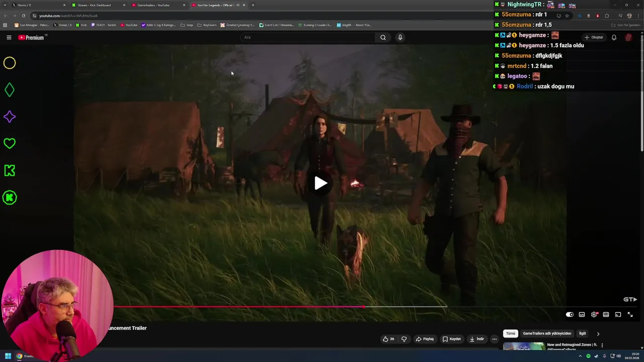Open Spotify from the system tray
The height and width of the screenshot is (362, 644).
tap(588, 356)
